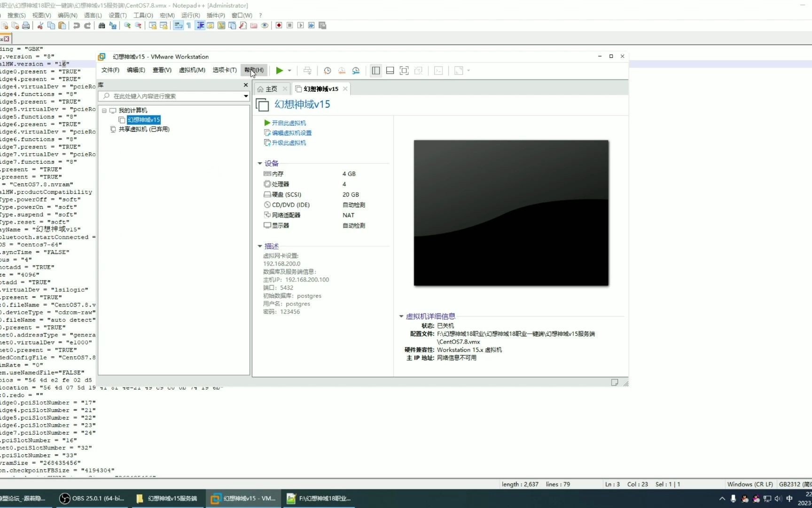This screenshot has width=812, height=508.
Task: Open 幻想神域v15服务端 folder taskbar button
Action: (167, 499)
